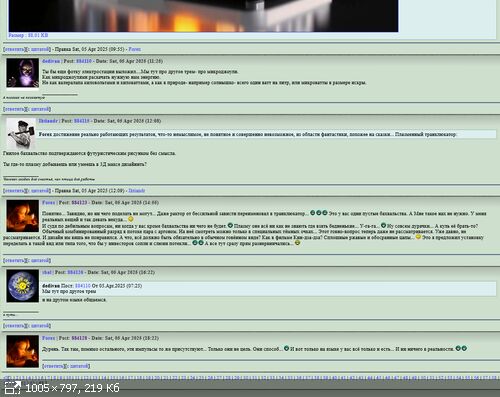Reply to dedivan's post via 'ответить'

(14, 109)
